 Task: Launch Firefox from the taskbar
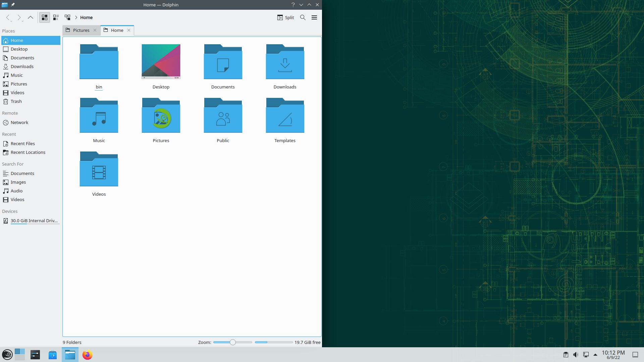coord(87,355)
